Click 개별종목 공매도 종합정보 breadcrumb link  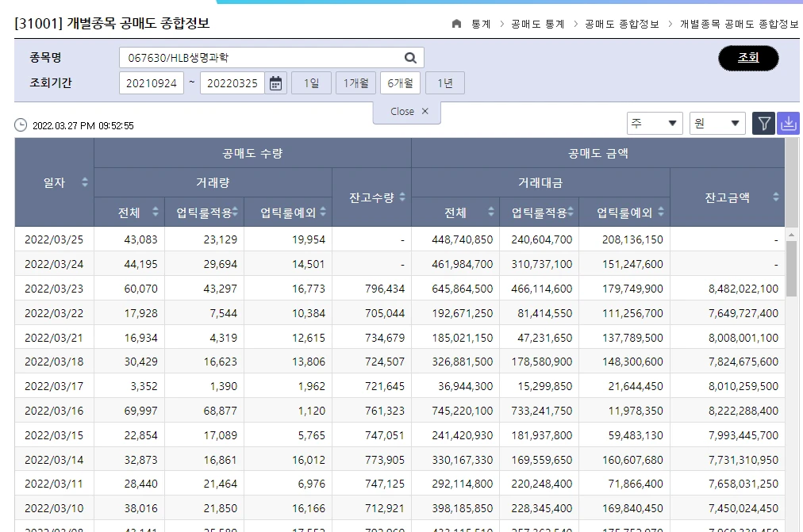click(x=739, y=24)
